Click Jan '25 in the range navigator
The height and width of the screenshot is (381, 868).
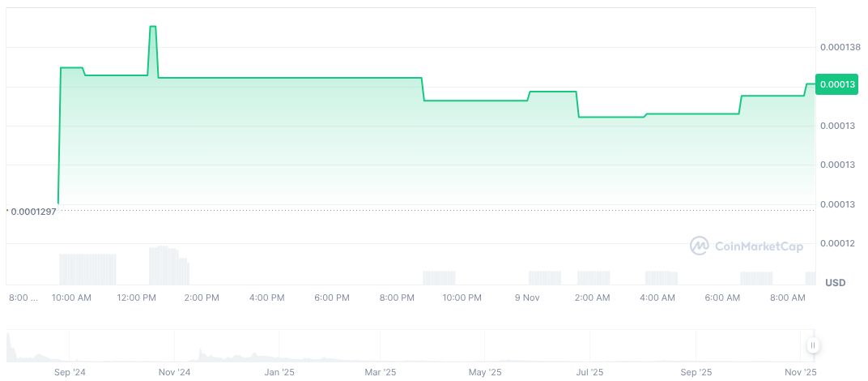[x=279, y=372]
